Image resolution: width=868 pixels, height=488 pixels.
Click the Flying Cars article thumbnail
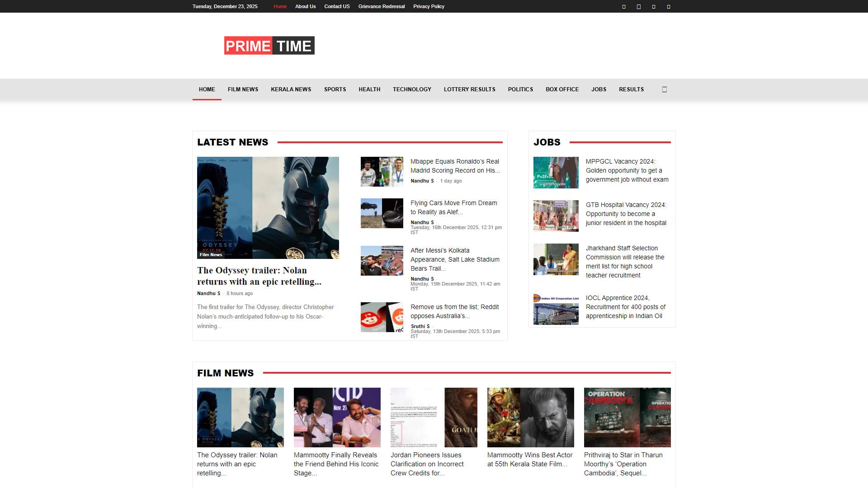382,213
